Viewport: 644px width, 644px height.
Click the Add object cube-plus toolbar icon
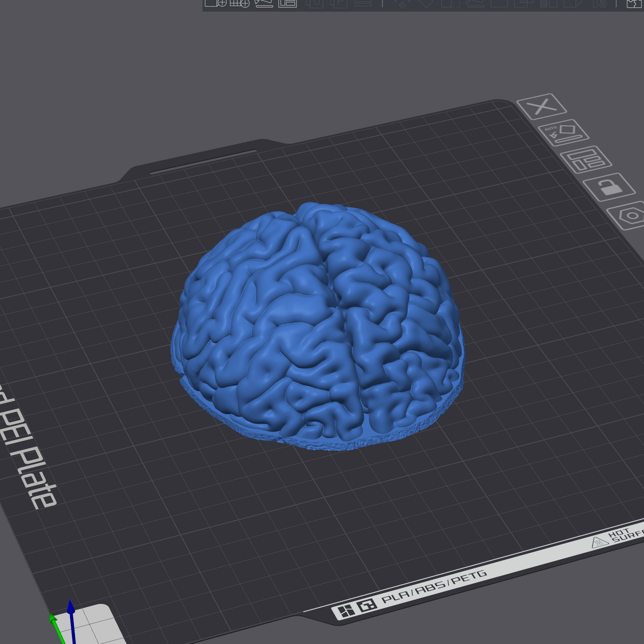(216, 4)
